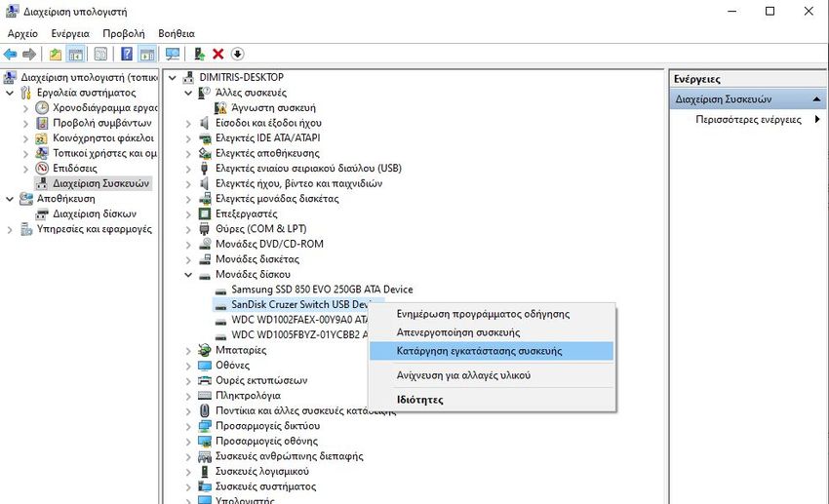This screenshot has height=504, width=829.
Task: Click the users icon beside Τοπικοί χρήστες
Action: tap(42, 153)
